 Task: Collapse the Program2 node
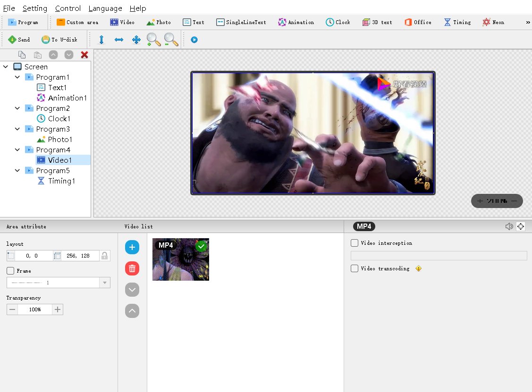coord(17,108)
